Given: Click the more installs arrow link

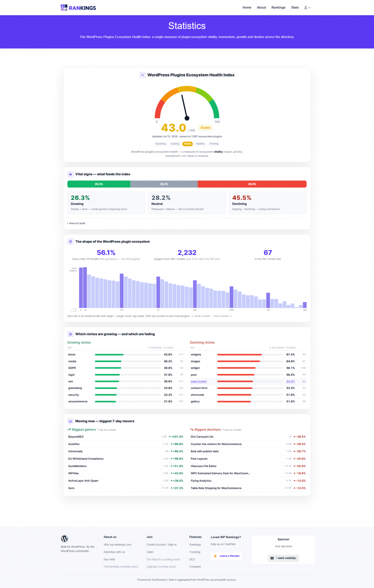Looking at the screenshot, I should (222, 316).
